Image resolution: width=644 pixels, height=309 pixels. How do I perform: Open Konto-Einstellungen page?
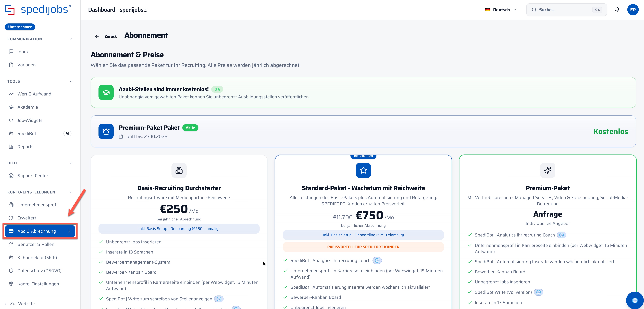tap(40, 284)
